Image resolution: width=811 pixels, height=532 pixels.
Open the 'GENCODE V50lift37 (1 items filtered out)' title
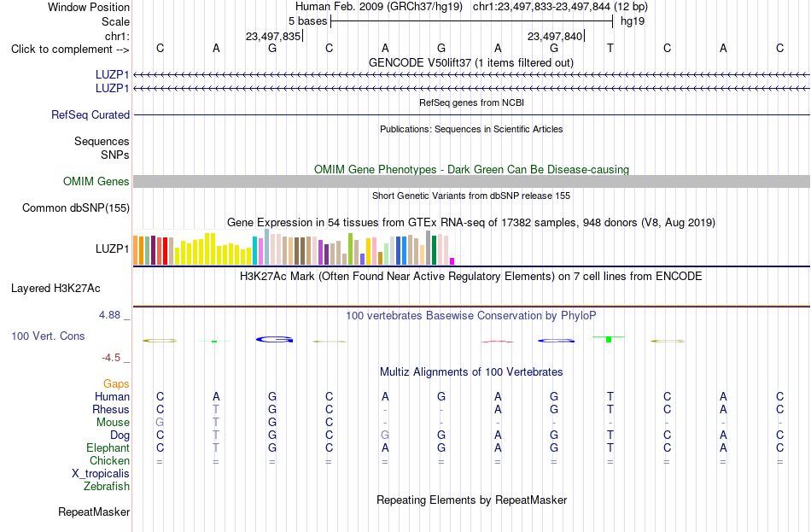[x=471, y=62]
